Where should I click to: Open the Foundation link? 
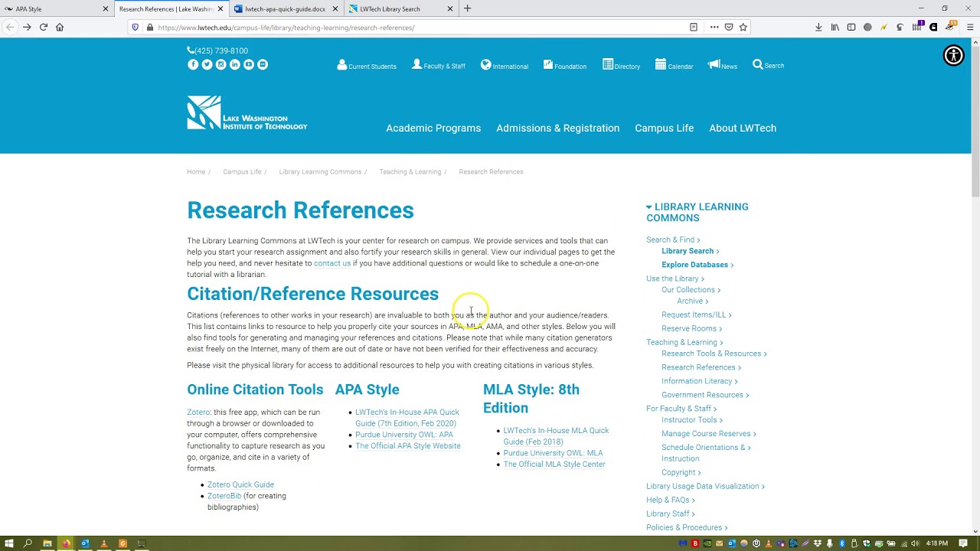point(565,66)
